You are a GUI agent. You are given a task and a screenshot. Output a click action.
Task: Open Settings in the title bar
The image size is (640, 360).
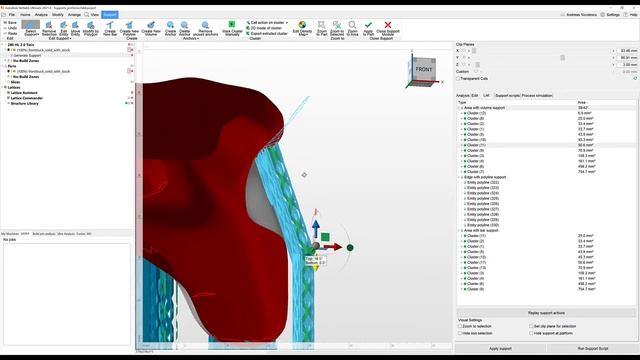[x=610, y=15]
